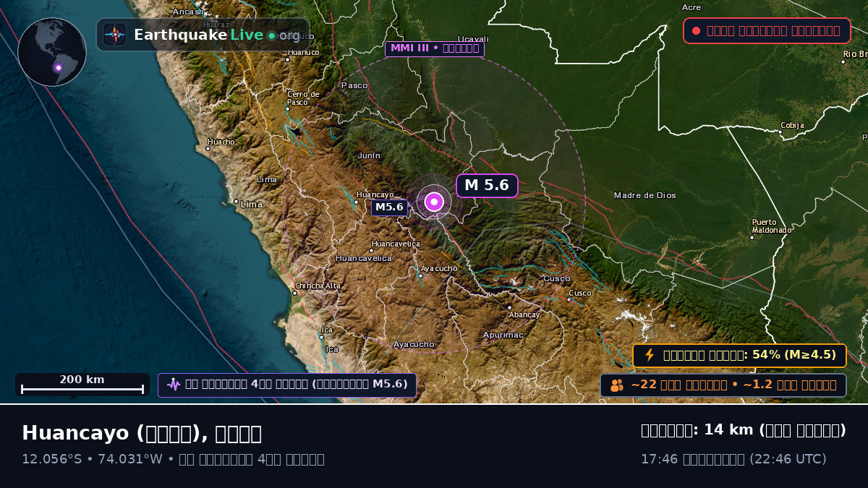Select the magenta epicenter marker

(x=434, y=202)
